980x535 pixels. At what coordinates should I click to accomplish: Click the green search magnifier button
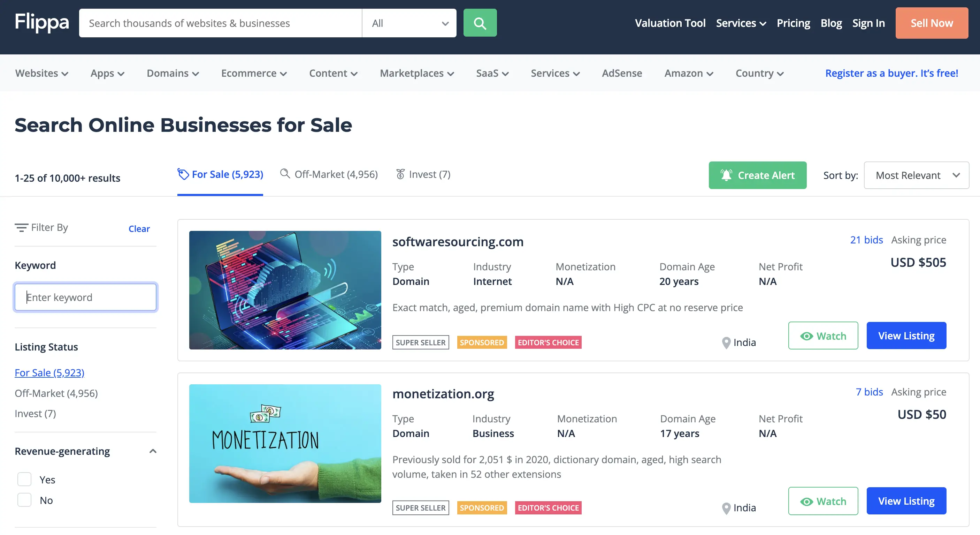[480, 23]
